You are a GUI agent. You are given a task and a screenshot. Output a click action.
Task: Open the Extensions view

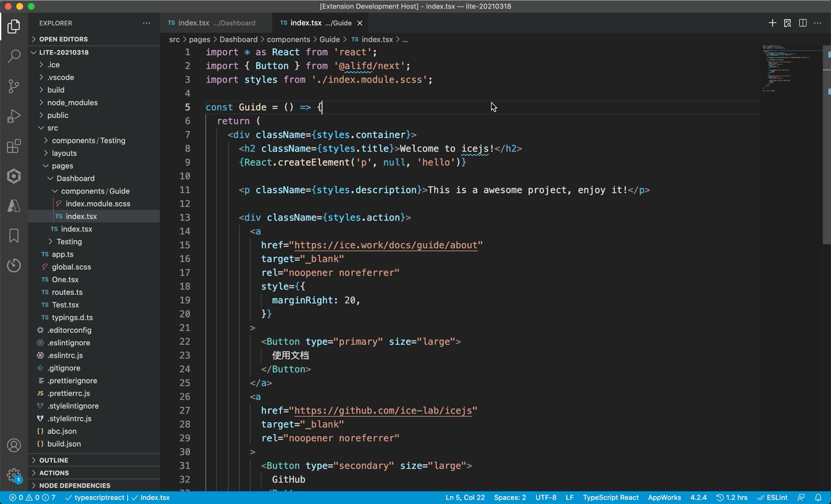pyautogui.click(x=14, y=146)
